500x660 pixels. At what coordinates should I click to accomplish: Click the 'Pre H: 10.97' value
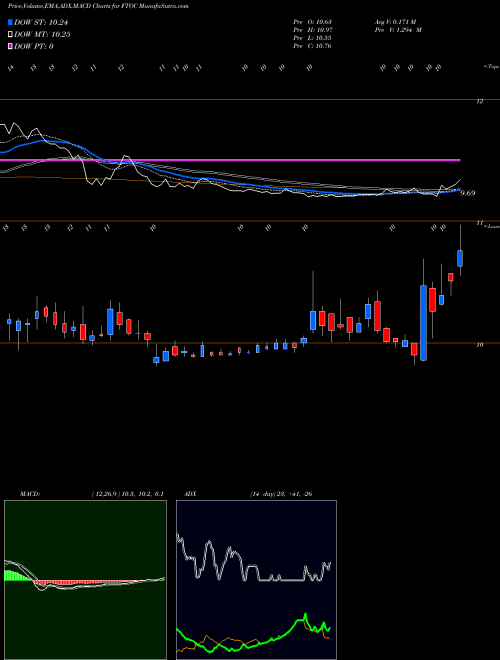pos(312,30)
